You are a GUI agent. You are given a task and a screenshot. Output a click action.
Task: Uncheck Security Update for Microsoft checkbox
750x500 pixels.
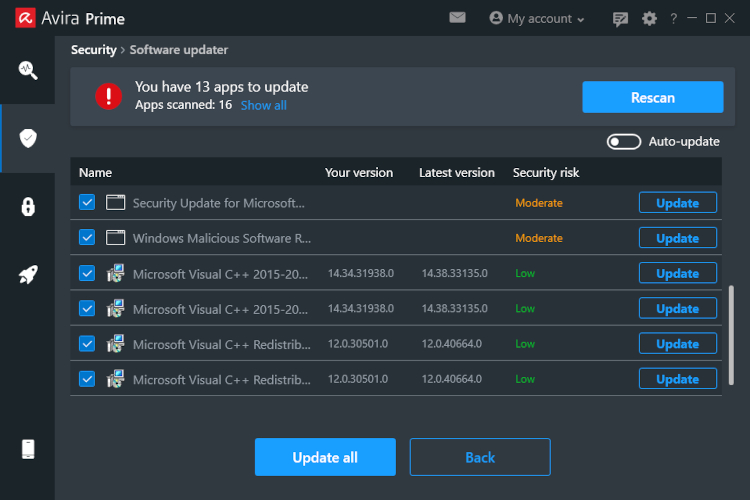coord(87,202)
